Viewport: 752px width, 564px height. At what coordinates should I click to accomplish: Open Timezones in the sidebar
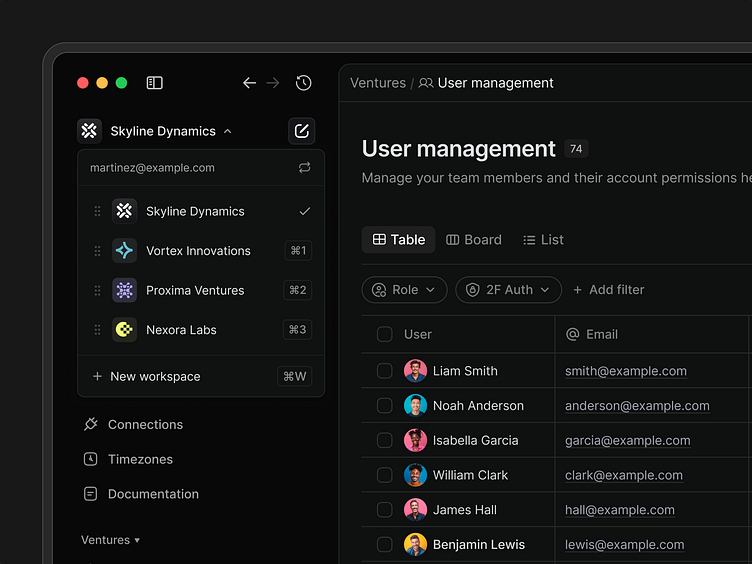(x=128, y=459)
